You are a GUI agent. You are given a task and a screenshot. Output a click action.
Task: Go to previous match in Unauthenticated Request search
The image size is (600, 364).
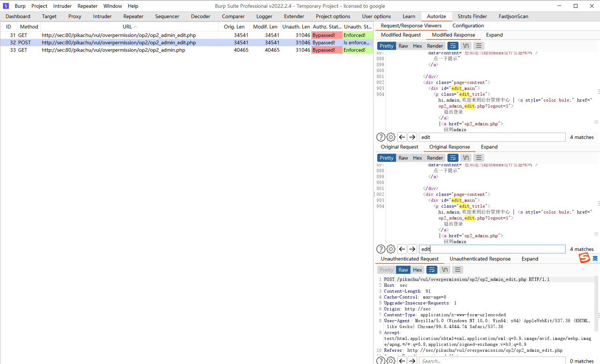402,361
